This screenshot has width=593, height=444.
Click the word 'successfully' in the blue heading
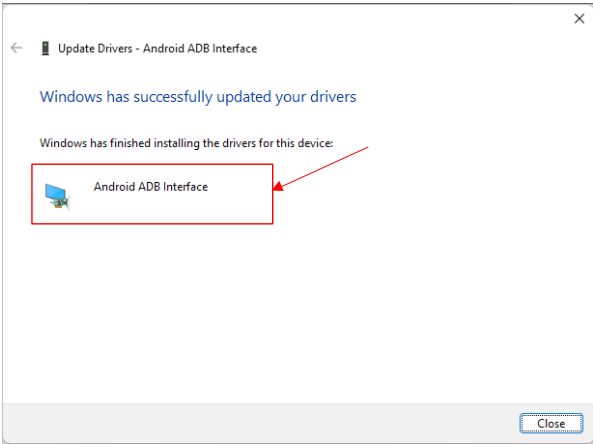click(x=173, y=97)
